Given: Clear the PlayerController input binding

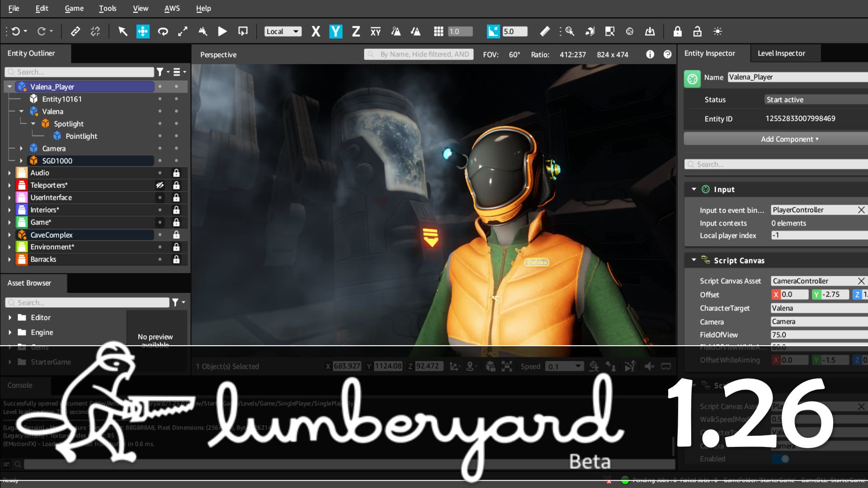Looking at the screenshot, I should pos(861,210).
